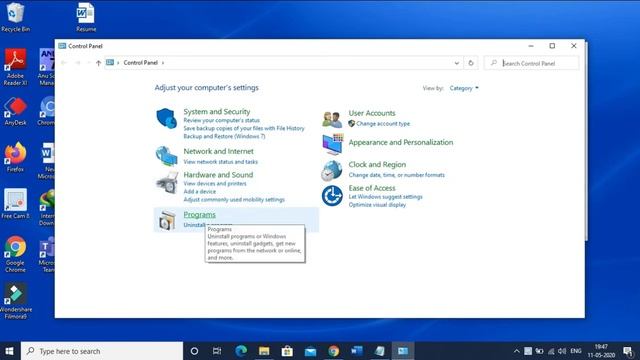Expand the chevron after Control Panel breadcrumb
640x360 pixels.
click(163, 63)
